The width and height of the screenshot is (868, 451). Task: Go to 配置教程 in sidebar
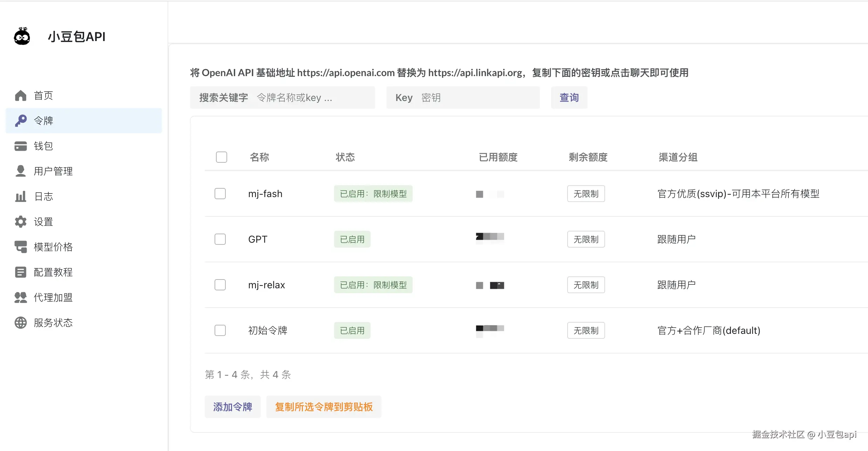(53, 272)
